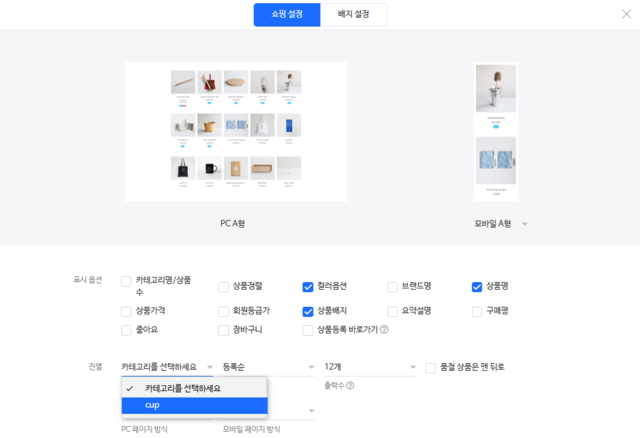This screenshot has height=438, width=640.
Task: Uncheck the 컬러옵션 checkbox
Action: (308, 287)
